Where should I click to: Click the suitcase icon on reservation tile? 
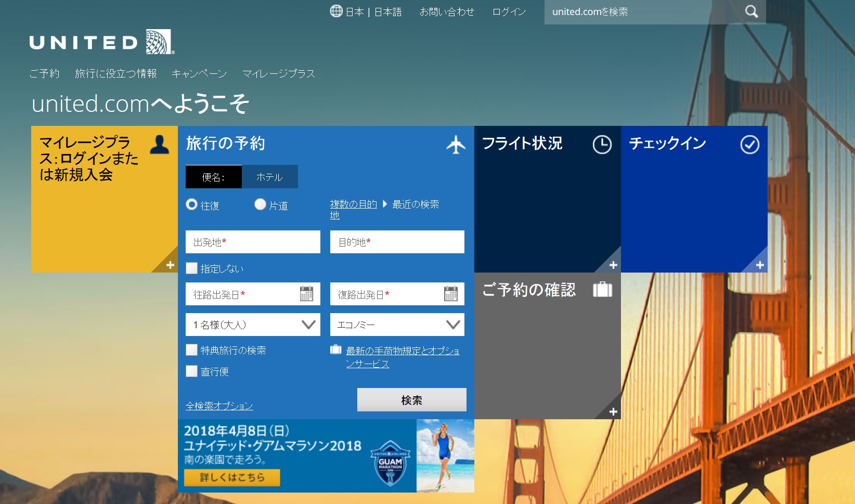(603, 289)
